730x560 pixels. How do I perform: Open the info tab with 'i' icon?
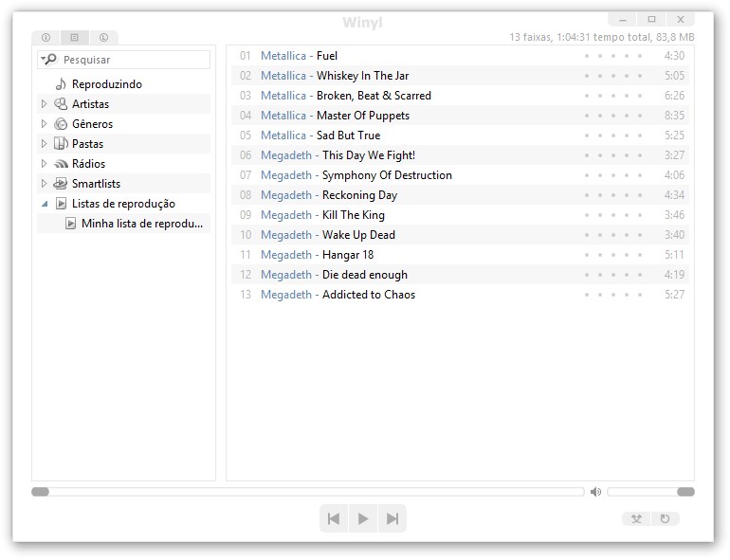pos(46,38)
